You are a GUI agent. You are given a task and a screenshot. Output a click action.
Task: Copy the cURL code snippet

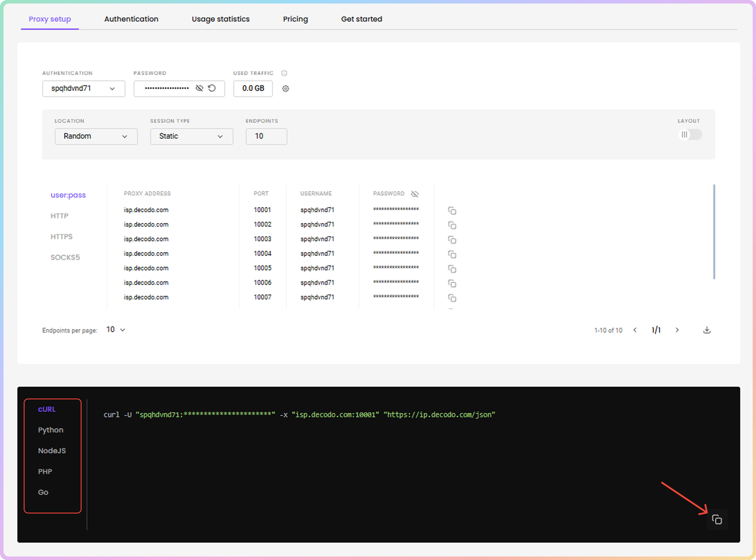click(x=717, y=519)
